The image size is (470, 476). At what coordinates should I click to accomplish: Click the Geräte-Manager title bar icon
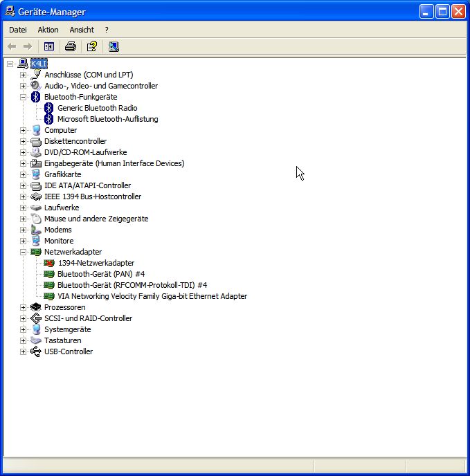(x=10, y=12)
